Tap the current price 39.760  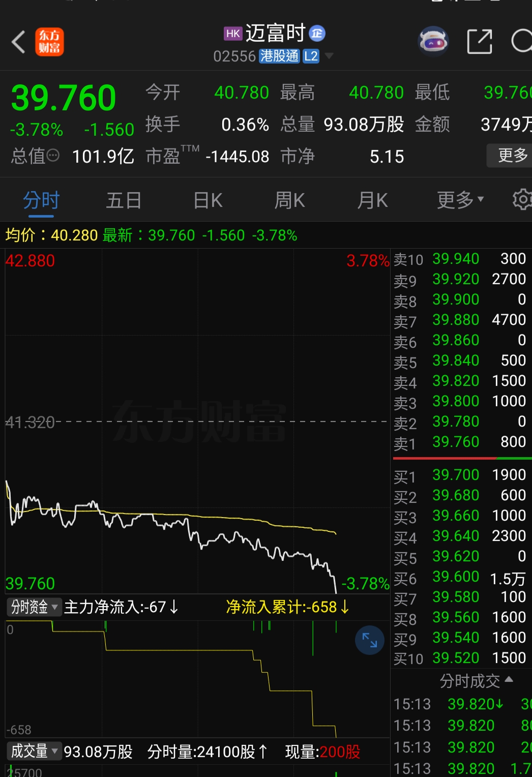pyautogui.click(x=64, y=98)
